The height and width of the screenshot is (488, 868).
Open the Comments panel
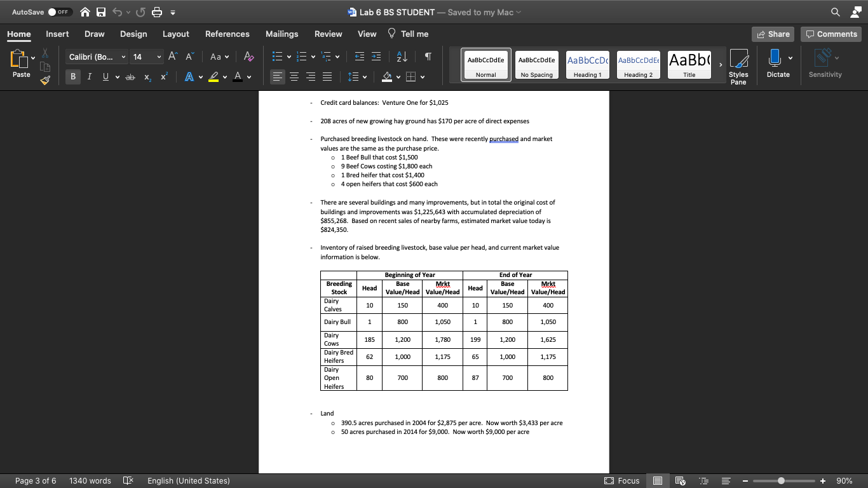(x=831, y=34)
